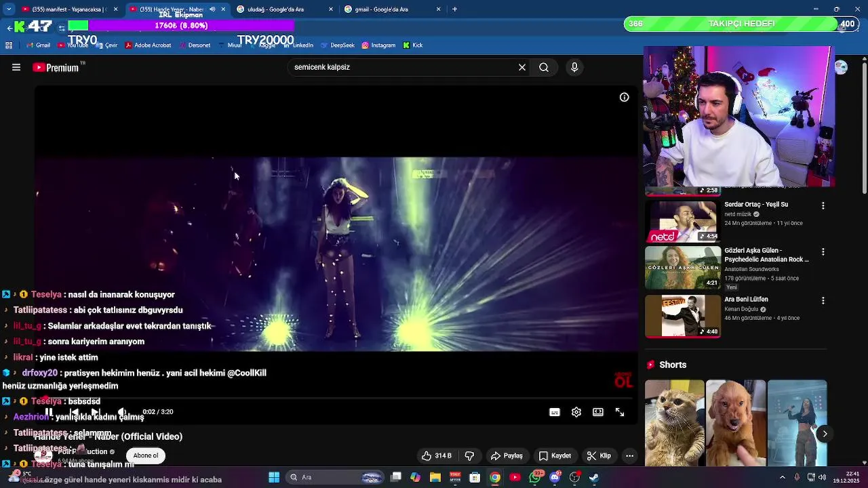The image size is (868, 488).
Task: Go to the previous video
Action: (74, 412)
